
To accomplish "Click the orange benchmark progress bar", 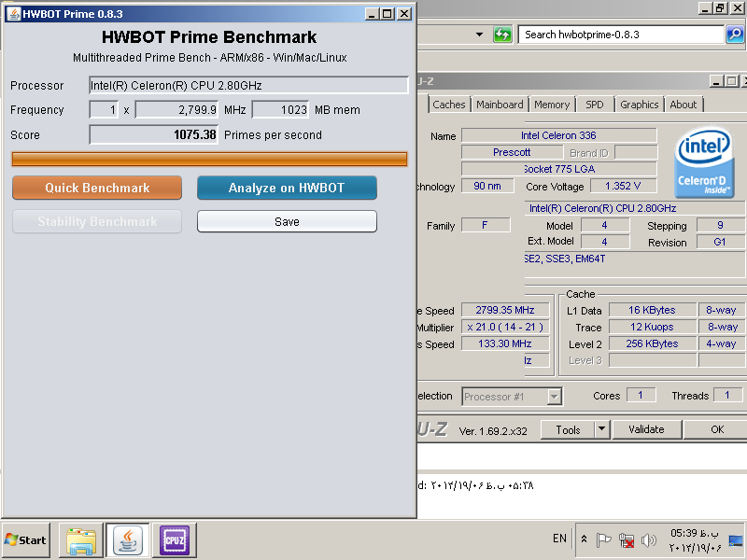I will (209, 159).
